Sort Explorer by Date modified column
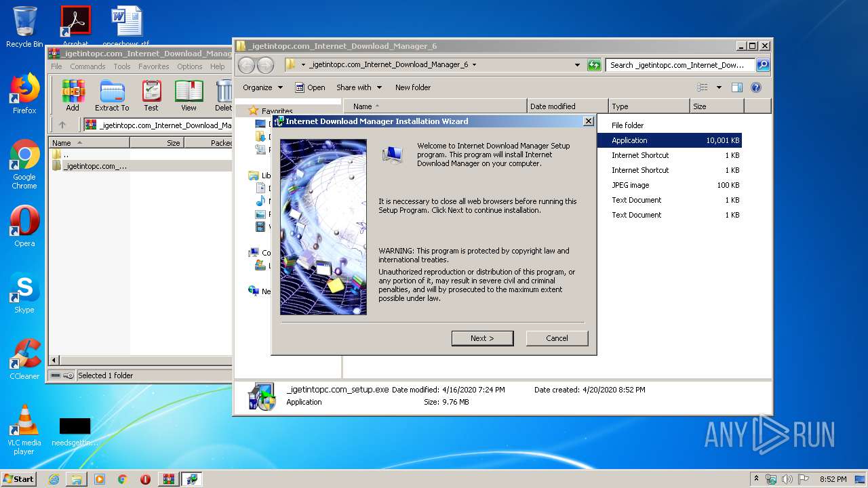This screenshot has width=868, height=488. point(567,106)
